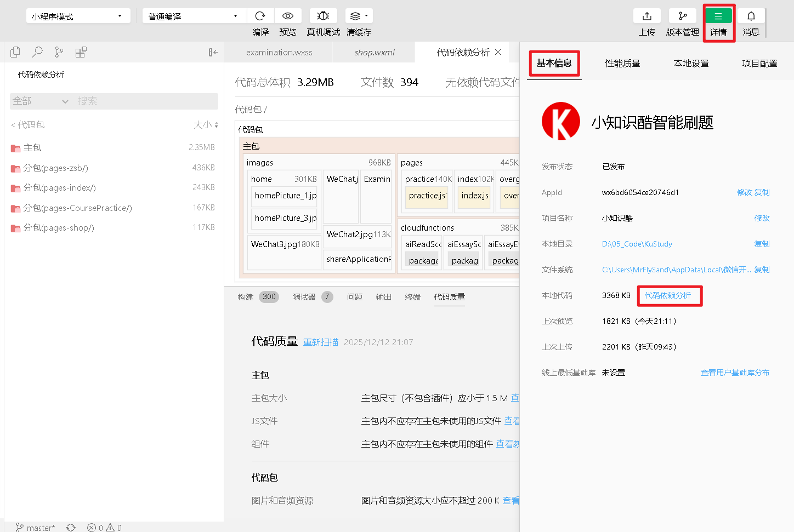The height and width of the screenshot is (532, 794).
Task: Switch to the 终端 panel tab
Action: (x=413, y=297)
